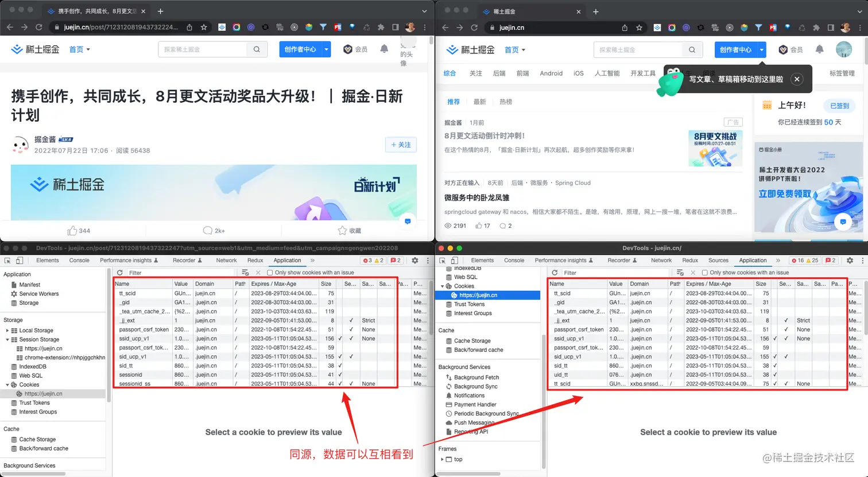Delete selected cookie X in right DevTools toolbar
The width and height of the screenshot is (868, 477).
693,273
